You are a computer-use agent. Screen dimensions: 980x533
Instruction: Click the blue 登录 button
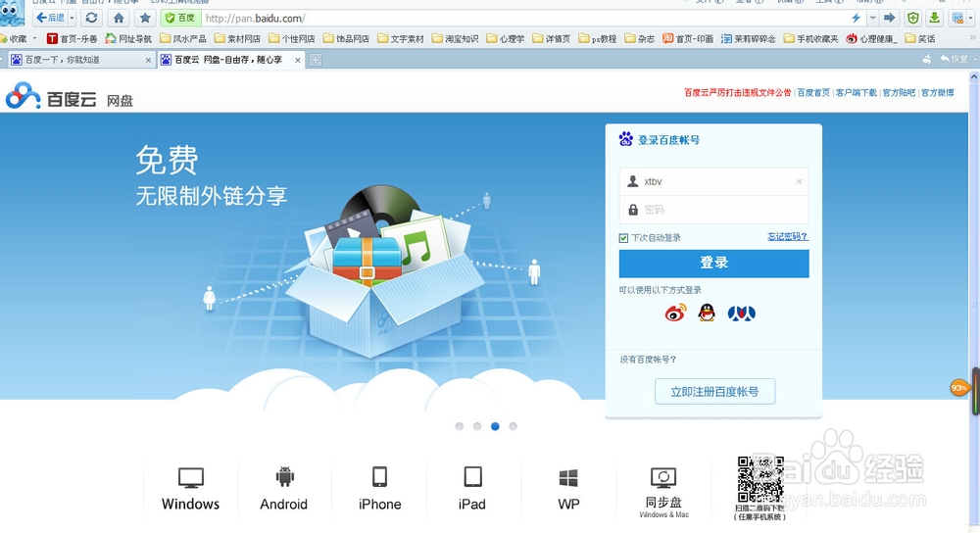point(713,264)
